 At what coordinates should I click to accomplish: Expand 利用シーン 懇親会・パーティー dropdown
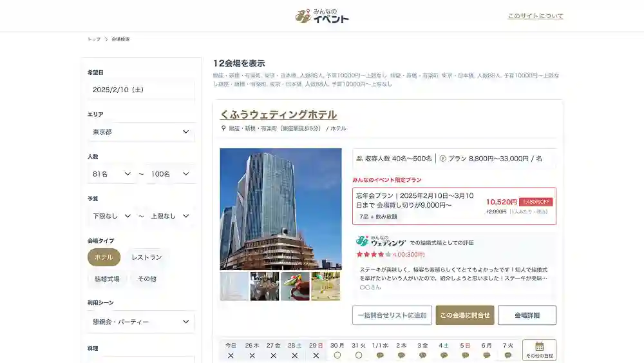click(141, 322)
